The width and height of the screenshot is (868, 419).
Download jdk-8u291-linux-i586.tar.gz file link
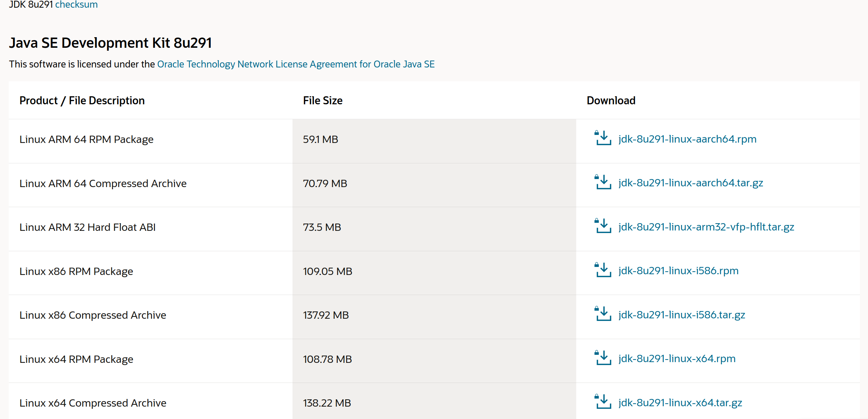click(x=681, y=315)
